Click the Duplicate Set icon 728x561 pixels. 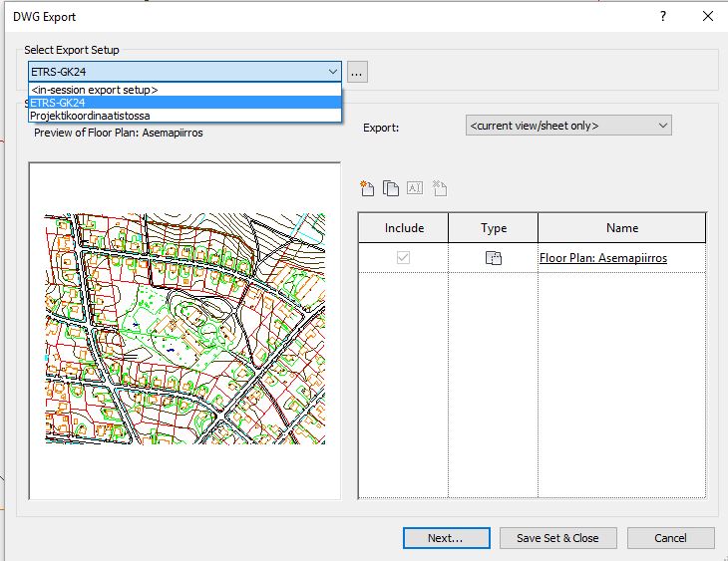pos(391,188)
